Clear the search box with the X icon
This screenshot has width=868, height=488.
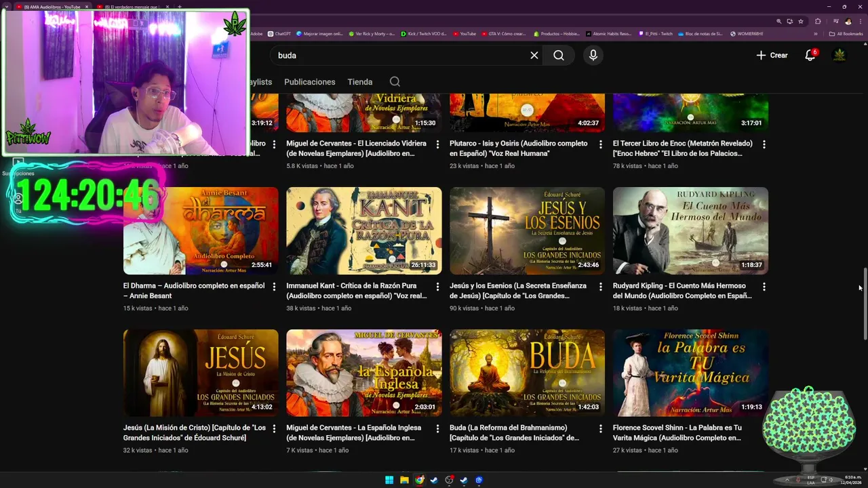pyautogui.click(x=534, y=56)
